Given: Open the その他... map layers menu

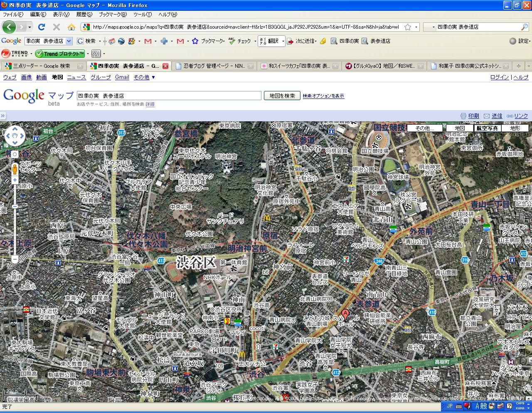Looking at the screenshot, I should tap(424, 128).
